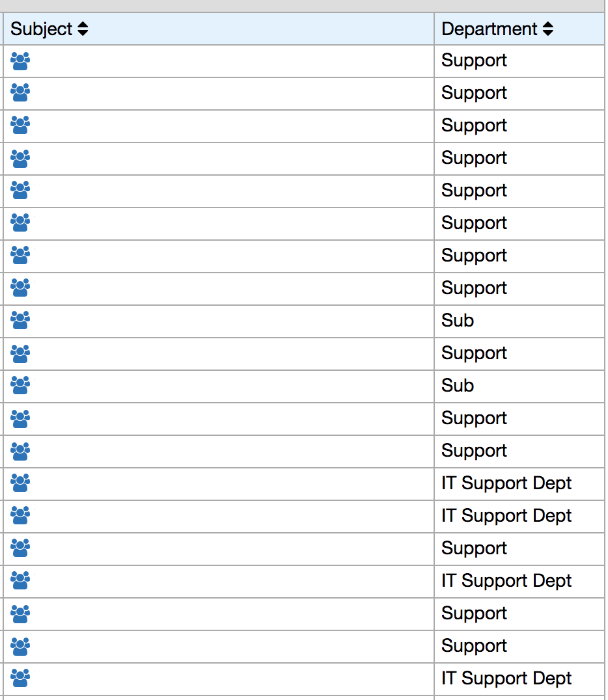The image size is (608, 700).
Task: Click the second 'Sub' department cell
Action: 458,386
